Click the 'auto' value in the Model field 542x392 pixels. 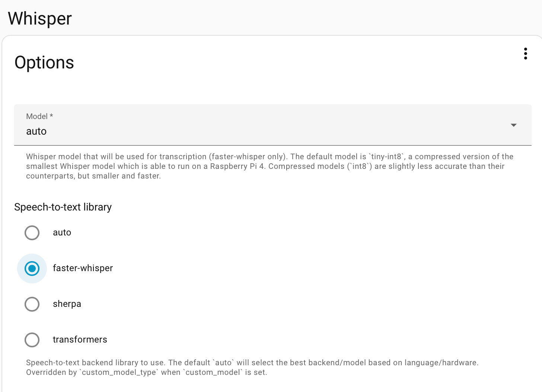click(36, 131)
